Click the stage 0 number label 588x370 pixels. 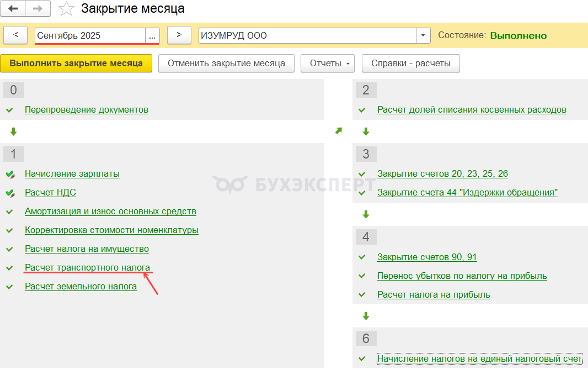(x=13, y=90)
